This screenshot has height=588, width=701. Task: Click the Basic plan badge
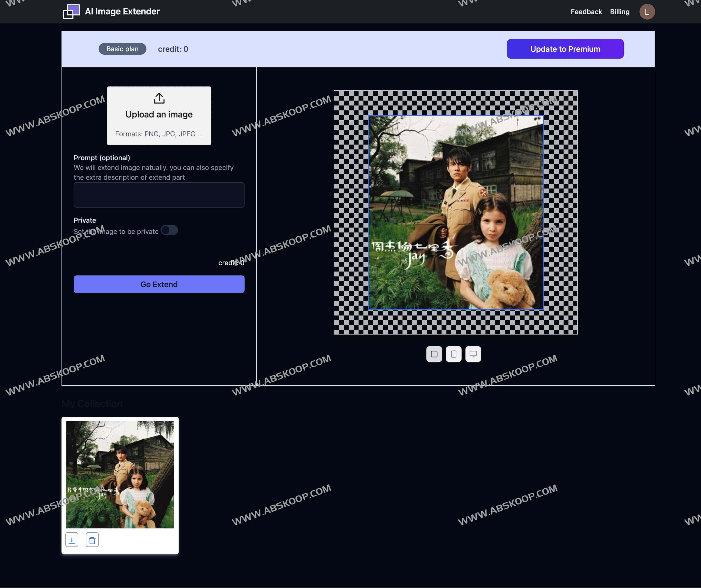pyautogui.click(x=122, y=49)
